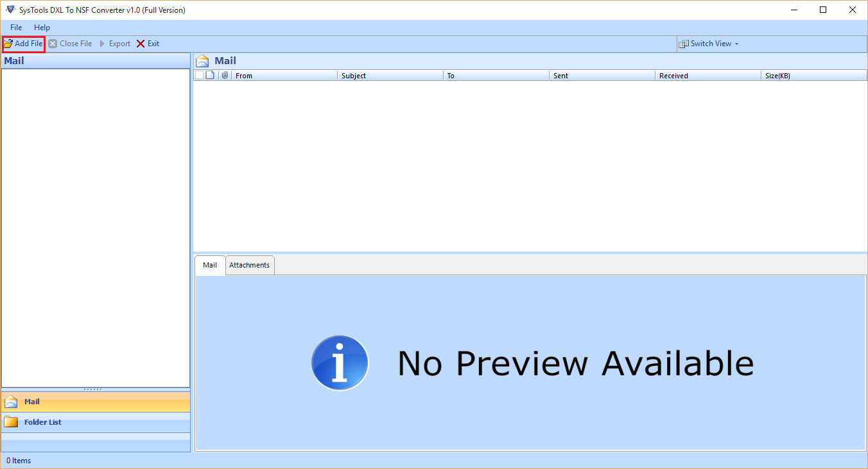Select Mail in the navigation pane
Screen dimensions: 868x469
(96, 402)
